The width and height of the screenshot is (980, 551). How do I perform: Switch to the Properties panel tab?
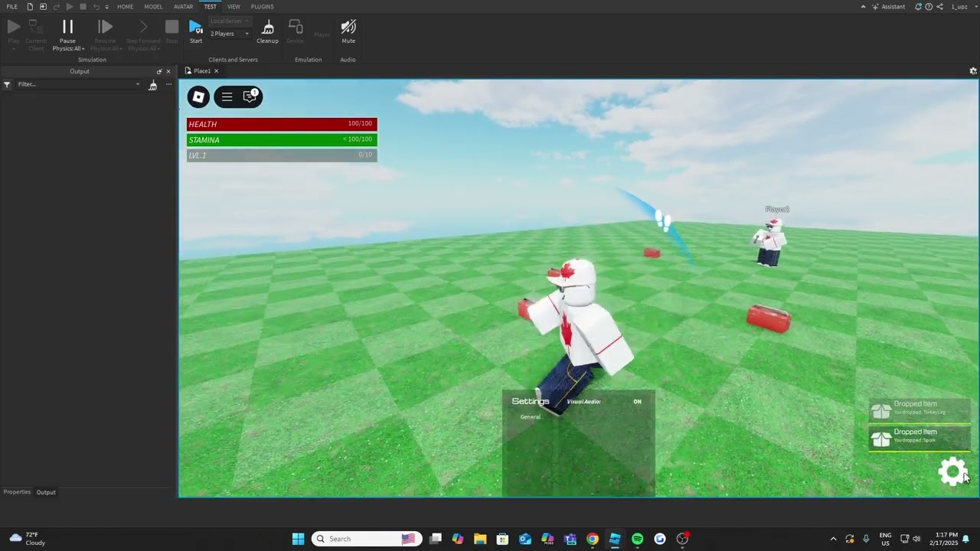pos(17,492)
